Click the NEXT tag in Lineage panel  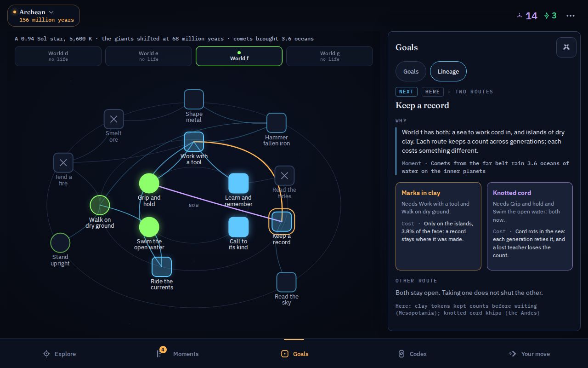(x=407, y=92)
